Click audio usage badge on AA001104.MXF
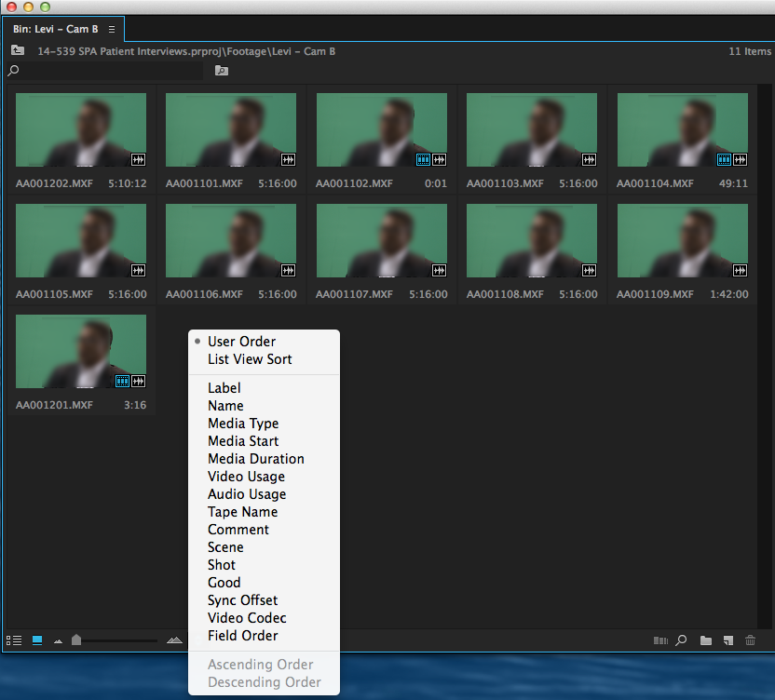 pos(740,159)
